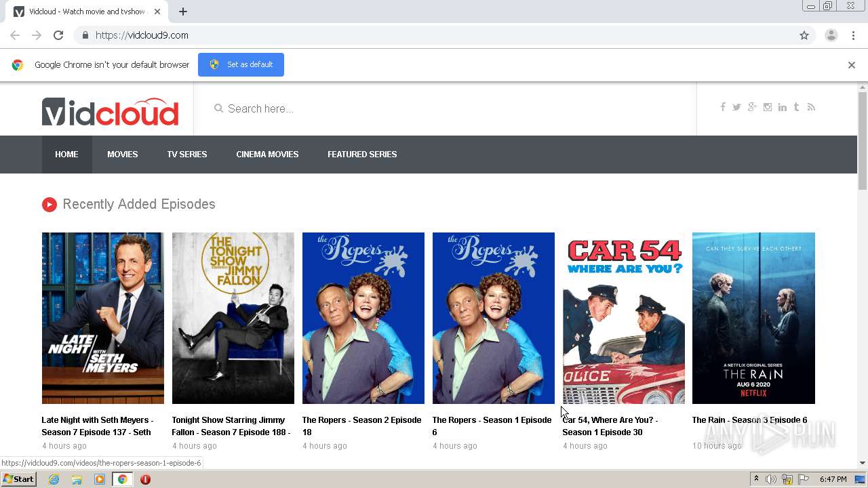
Task: Open the Google Plus social icon
Action: 752,107
